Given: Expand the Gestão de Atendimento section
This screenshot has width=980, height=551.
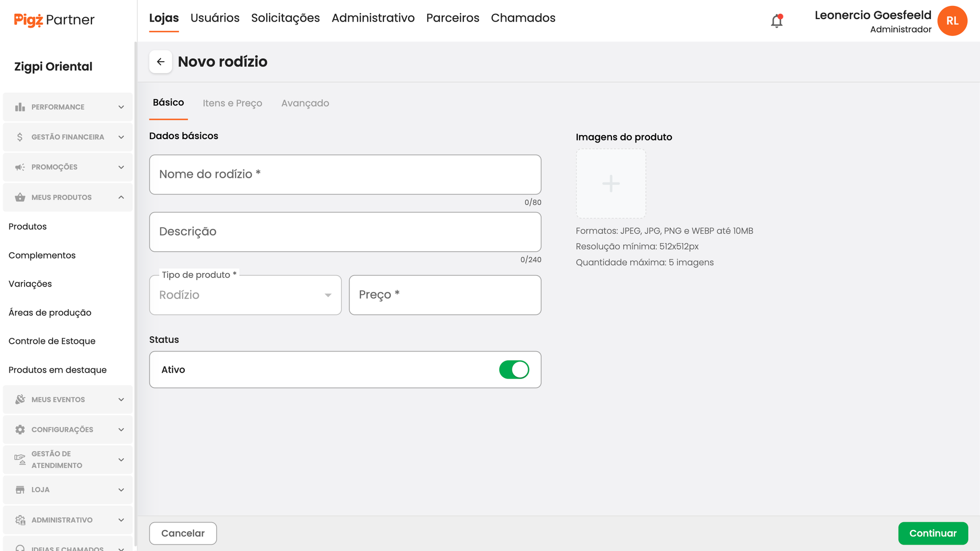Looking at the screenshot, I should point(121,459).
